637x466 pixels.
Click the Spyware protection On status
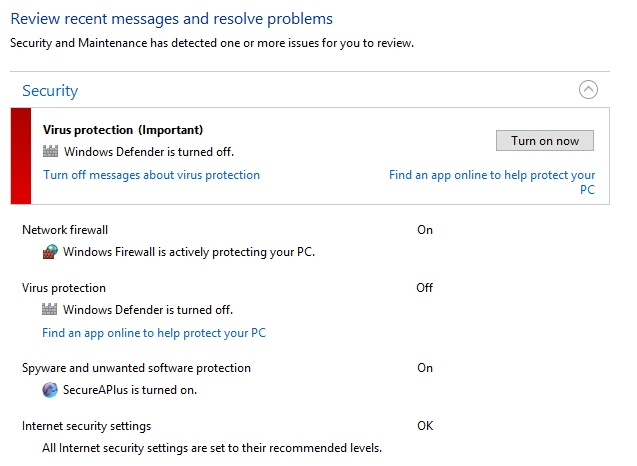(x=425, y=368)
